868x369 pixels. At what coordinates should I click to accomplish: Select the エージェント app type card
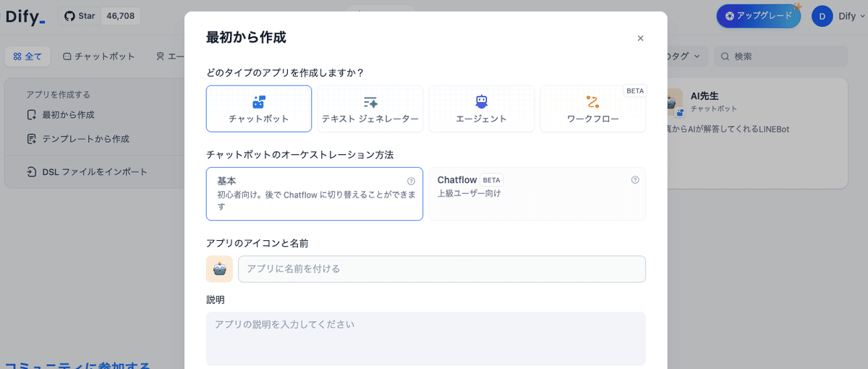[x=482, y=109]
